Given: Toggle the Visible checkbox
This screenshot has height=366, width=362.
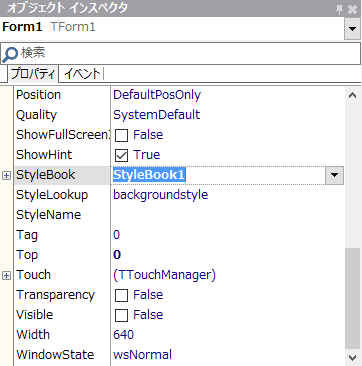Looking at the screenshot, I should pos(121,315).
